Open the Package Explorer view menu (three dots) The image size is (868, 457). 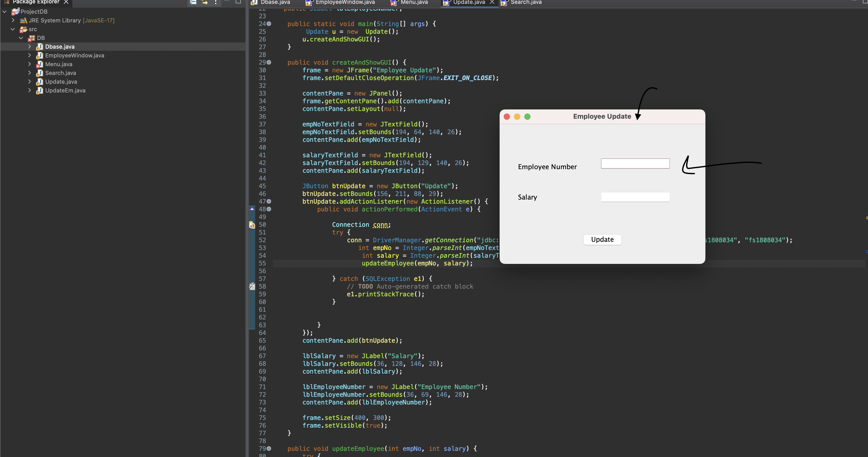(216, 2)
